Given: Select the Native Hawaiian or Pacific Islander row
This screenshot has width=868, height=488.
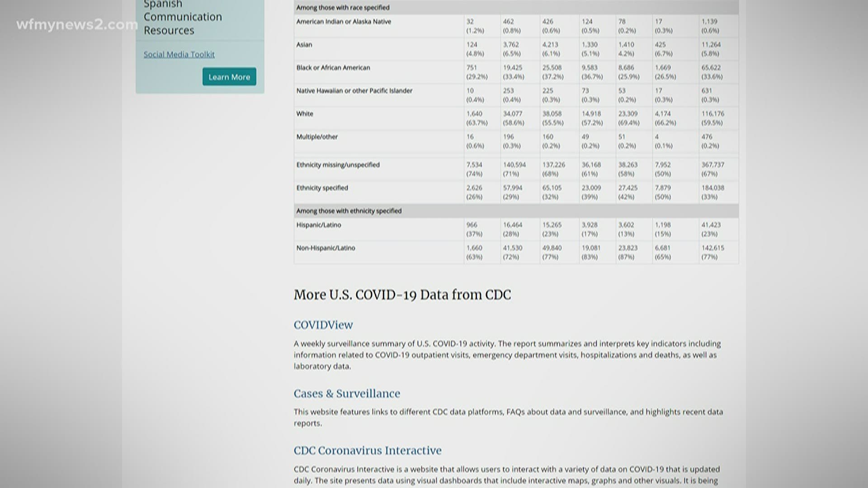Looking at the screenshot, I should point(354,91).
